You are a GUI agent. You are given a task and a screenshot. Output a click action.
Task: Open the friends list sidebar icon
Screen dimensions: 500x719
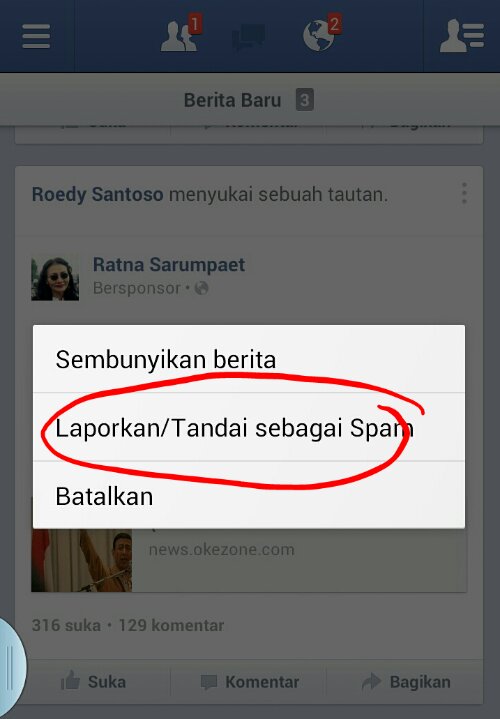click(461, 36)
